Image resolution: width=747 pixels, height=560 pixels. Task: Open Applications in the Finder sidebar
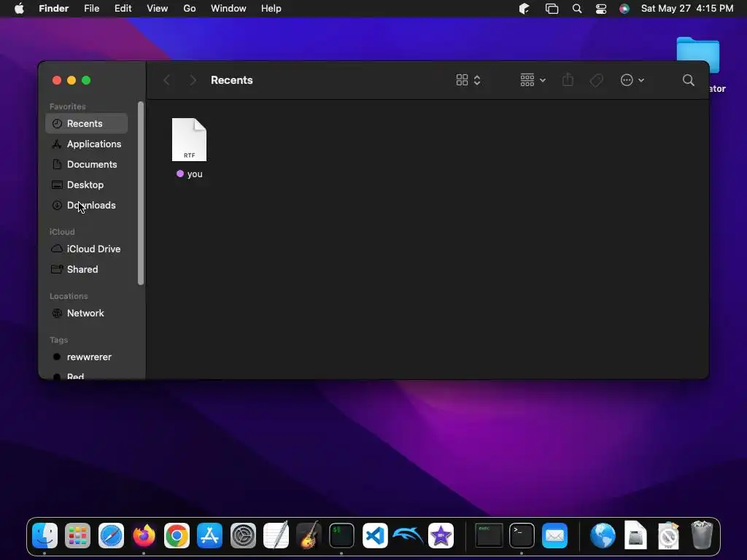click(86, 144)
